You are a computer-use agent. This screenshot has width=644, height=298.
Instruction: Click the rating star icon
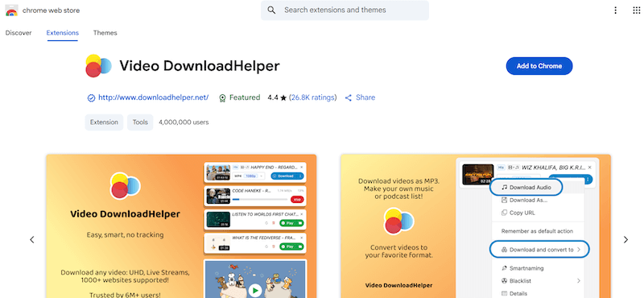click(x=283, y=97)
